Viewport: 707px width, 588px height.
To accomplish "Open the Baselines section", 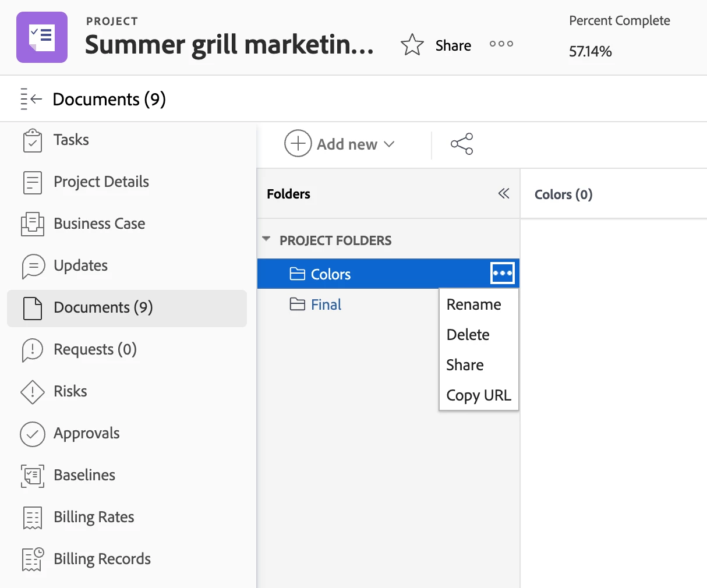I will (x=84, y=475).
